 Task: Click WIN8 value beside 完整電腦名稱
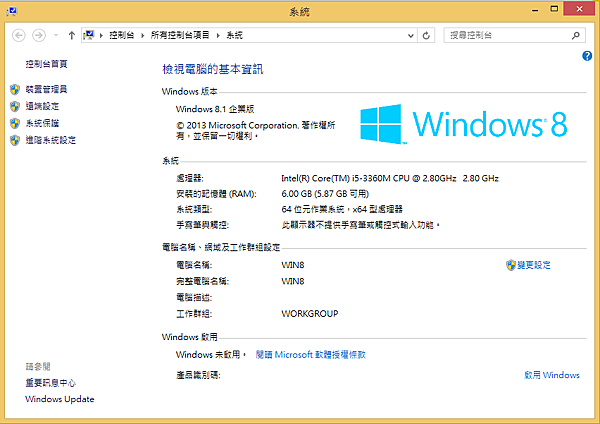(x=293, y=281)
